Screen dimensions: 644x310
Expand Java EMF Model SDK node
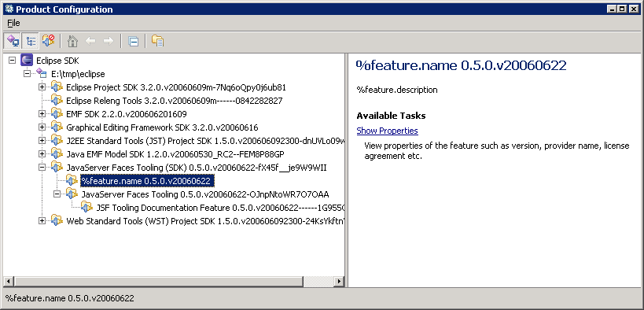point(42,153)
